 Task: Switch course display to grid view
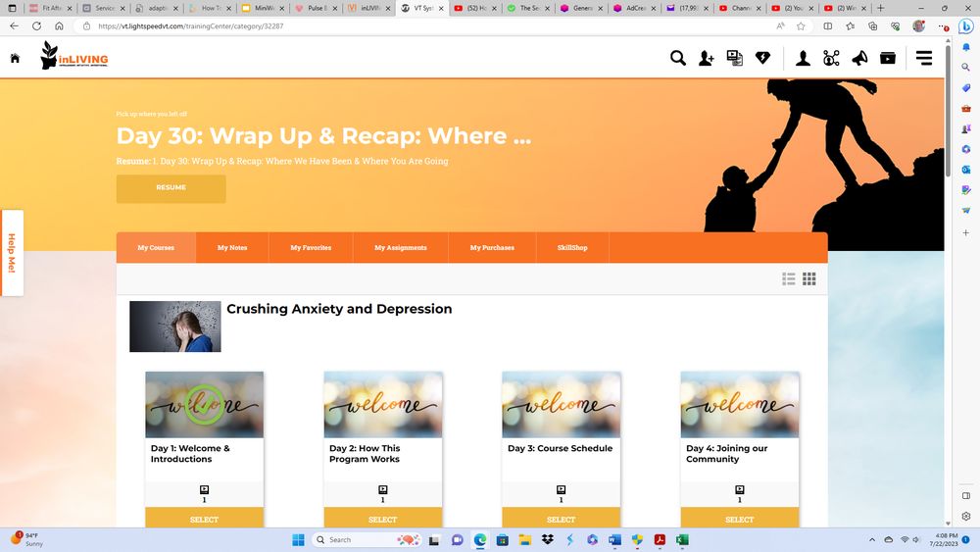(809, 279)
